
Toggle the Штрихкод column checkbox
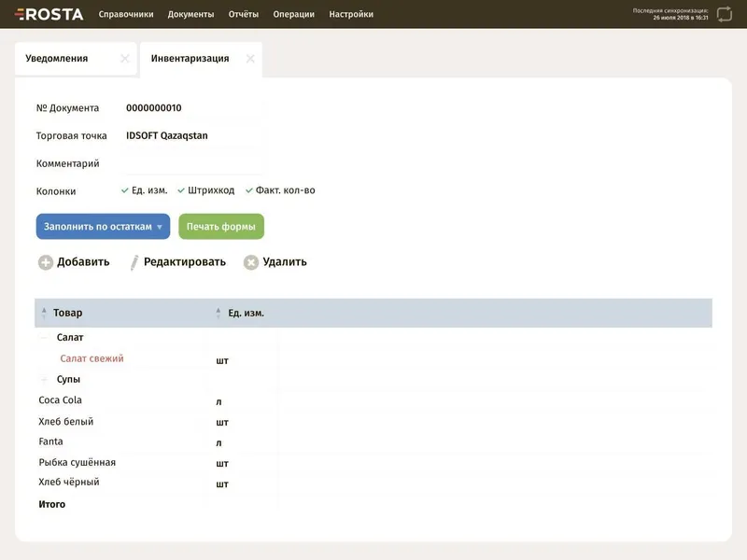(181, 190)
